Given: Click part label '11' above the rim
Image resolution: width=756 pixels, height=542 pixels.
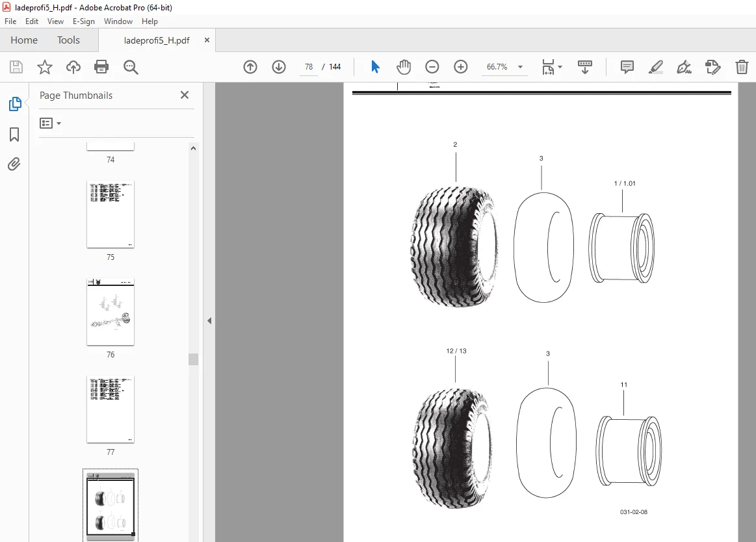Looking at the screenshot, I should coord(624,384).
